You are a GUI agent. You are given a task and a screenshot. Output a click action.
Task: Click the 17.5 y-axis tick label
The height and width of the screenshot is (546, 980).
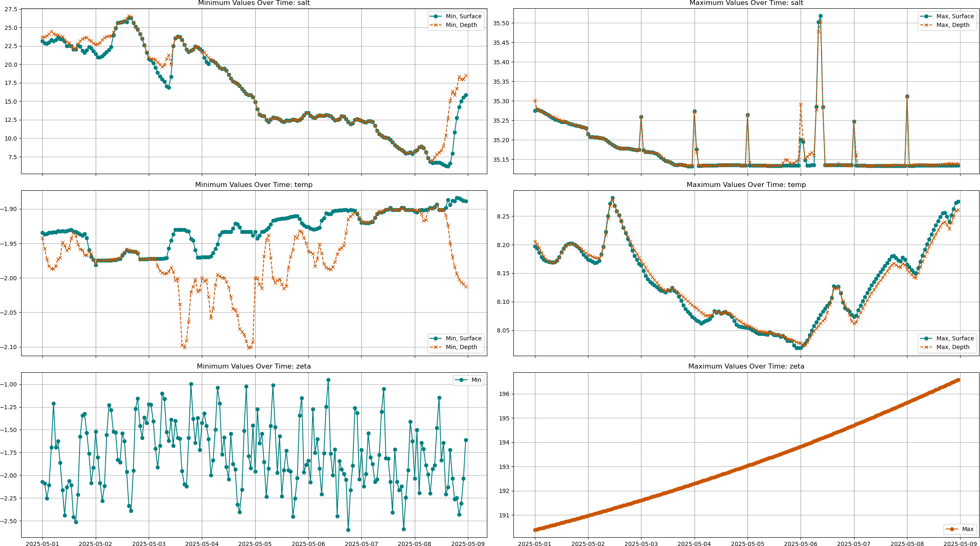11,83
